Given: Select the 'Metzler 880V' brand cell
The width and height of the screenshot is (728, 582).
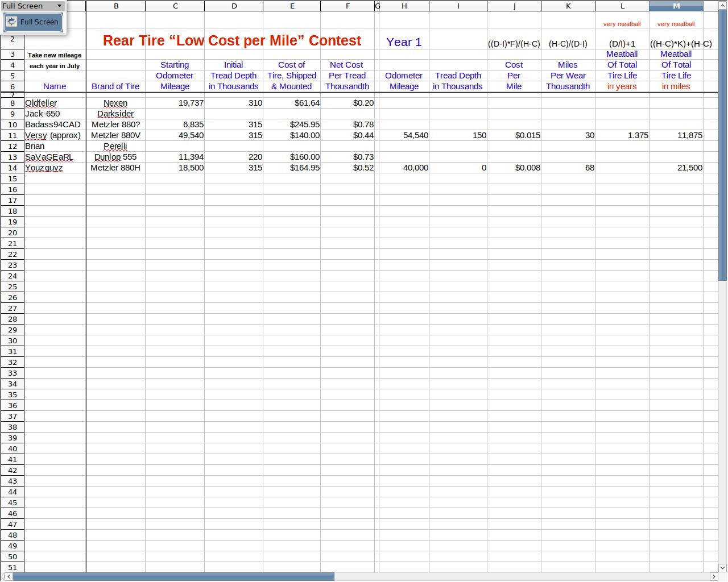Looking at the screenshot, I should click(115, 135).
